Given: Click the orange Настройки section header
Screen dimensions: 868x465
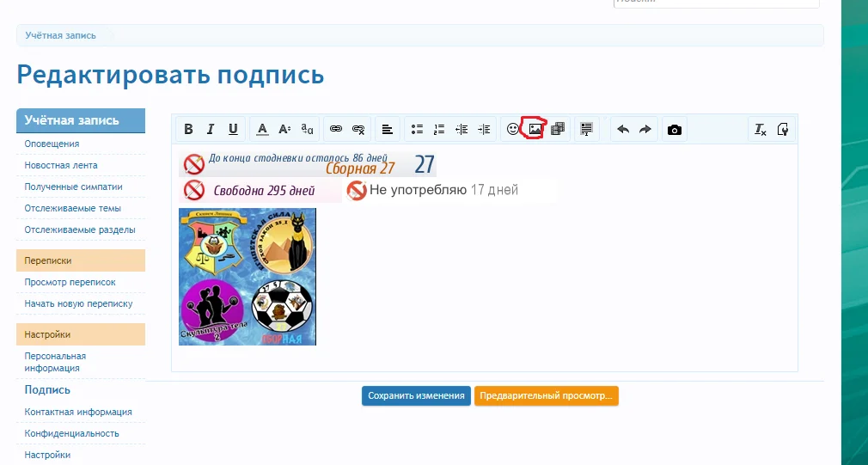Looking at the screenshot, I should coord(81,334).
